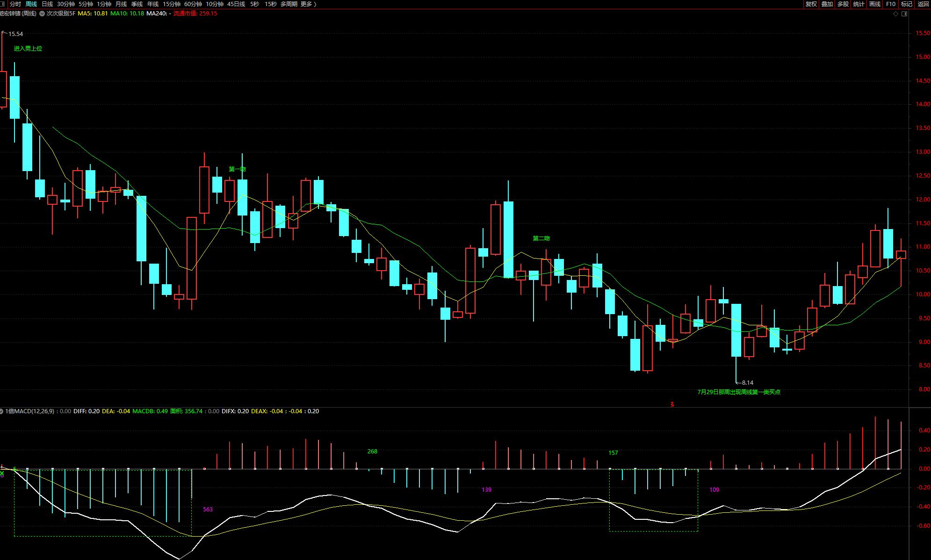
Task: Open 画线 drawing tools
Action: [874, 4]
